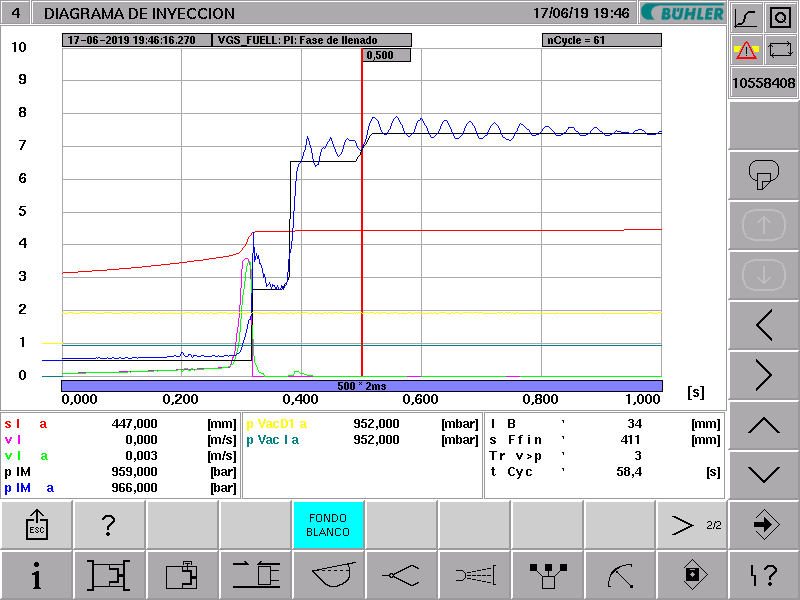Select the curved arm swing icon
Screen dimensions: 800x600
(619, 576)
